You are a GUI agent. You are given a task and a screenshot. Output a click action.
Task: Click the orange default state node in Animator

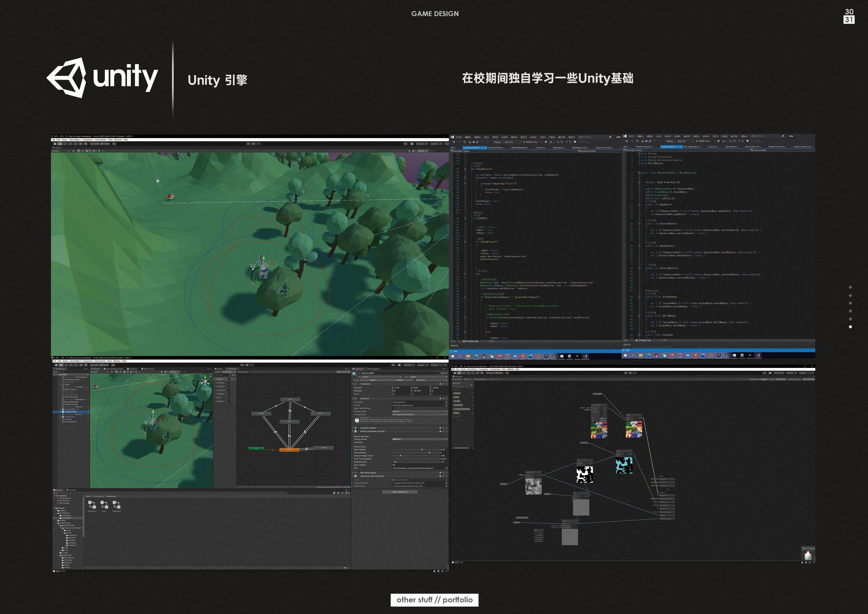[x=289, y=450]
